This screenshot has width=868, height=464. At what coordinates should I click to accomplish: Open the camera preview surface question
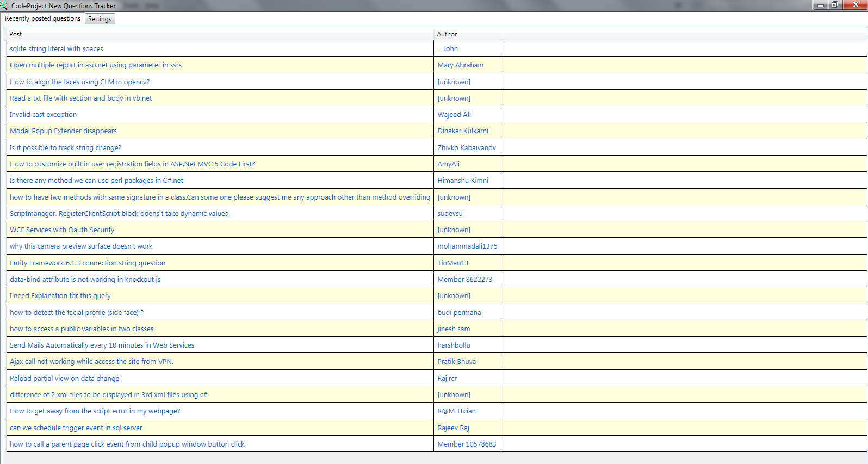click(81, 246)
